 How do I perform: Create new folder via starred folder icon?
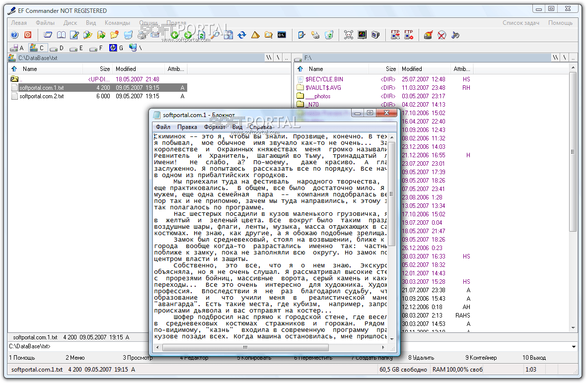point(114,35)
